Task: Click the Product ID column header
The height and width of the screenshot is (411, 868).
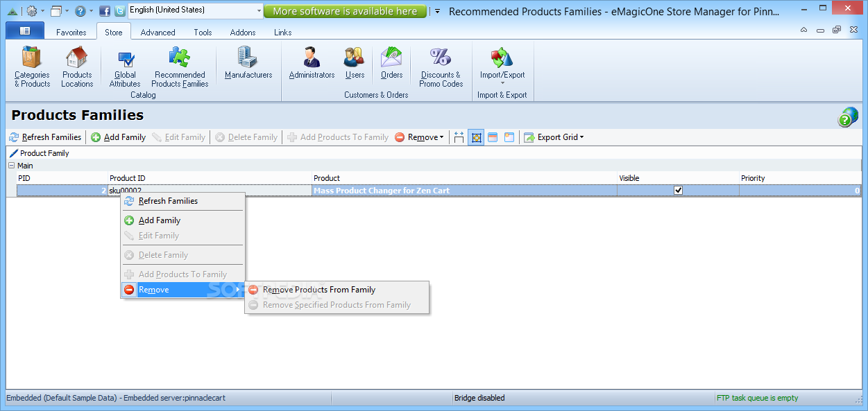Action: 210,178
